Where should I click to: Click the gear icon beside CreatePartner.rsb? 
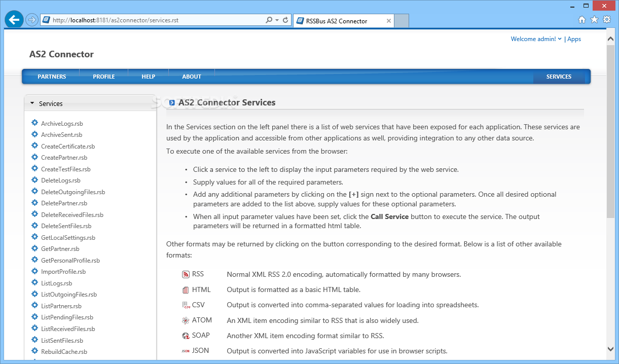point(34,157)
